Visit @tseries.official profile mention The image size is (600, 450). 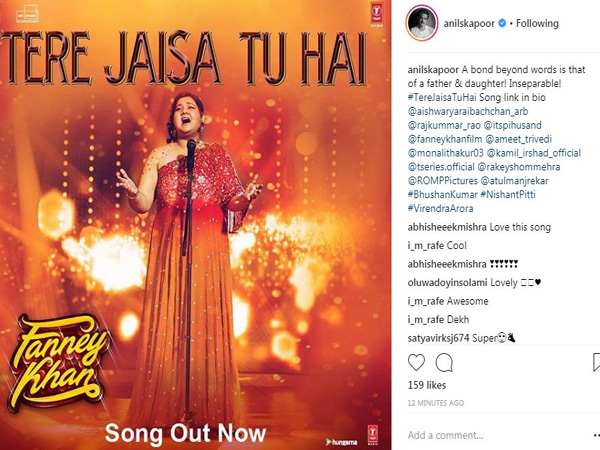pyautogui.click(x=441, y=167)
